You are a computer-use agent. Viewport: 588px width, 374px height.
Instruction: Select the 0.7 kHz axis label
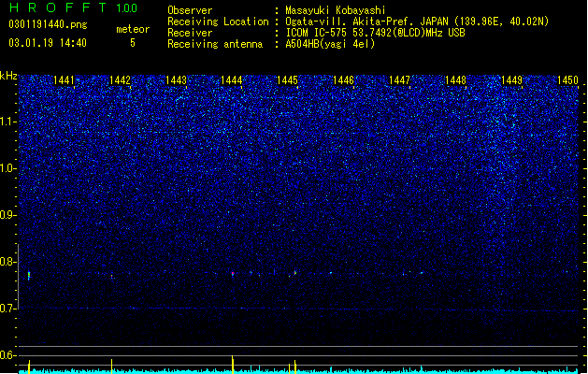tap(8, 309)
